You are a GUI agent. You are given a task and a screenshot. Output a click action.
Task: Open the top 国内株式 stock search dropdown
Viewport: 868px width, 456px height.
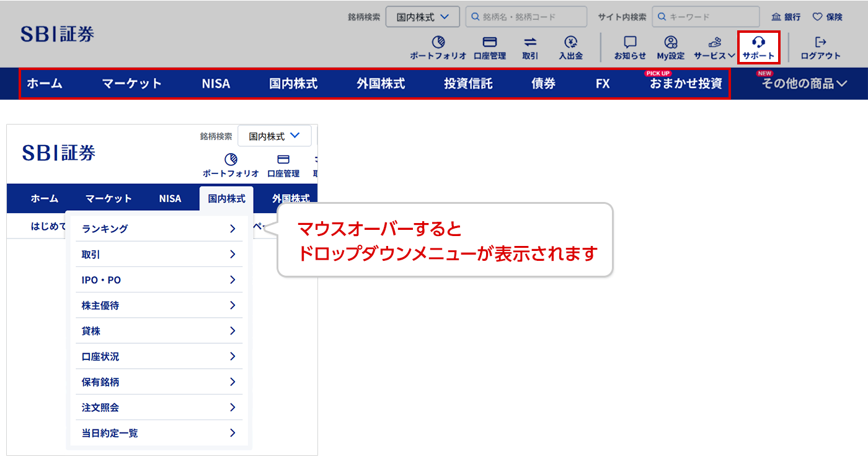[423, 17]
